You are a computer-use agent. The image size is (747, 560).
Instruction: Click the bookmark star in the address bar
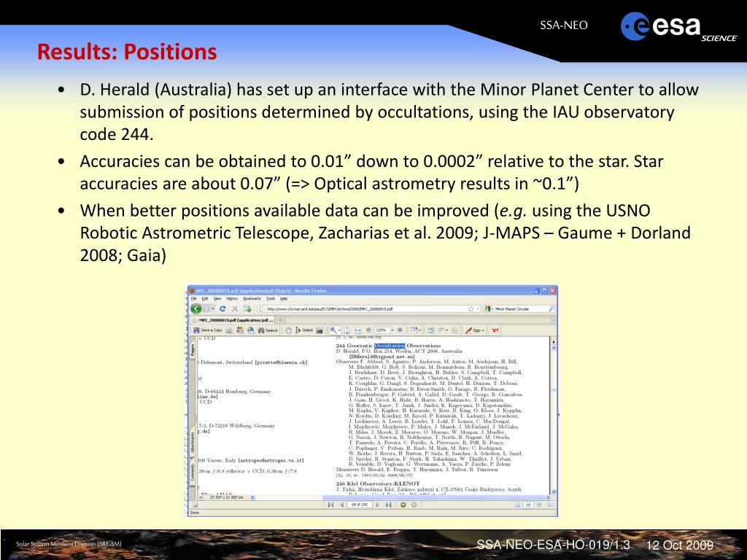471,308
